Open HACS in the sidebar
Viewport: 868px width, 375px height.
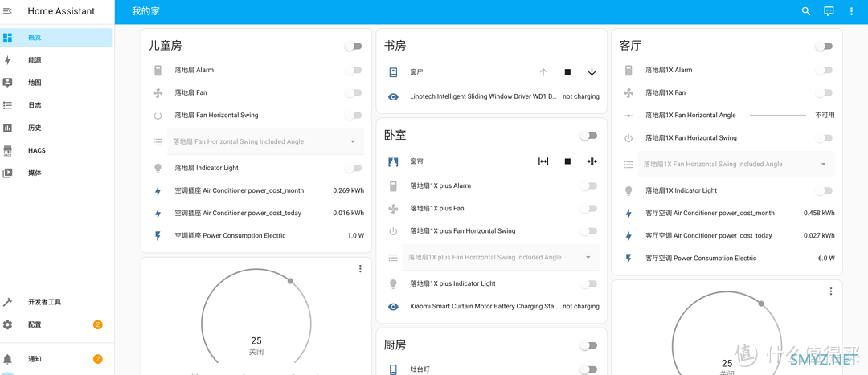coord(56,150)
